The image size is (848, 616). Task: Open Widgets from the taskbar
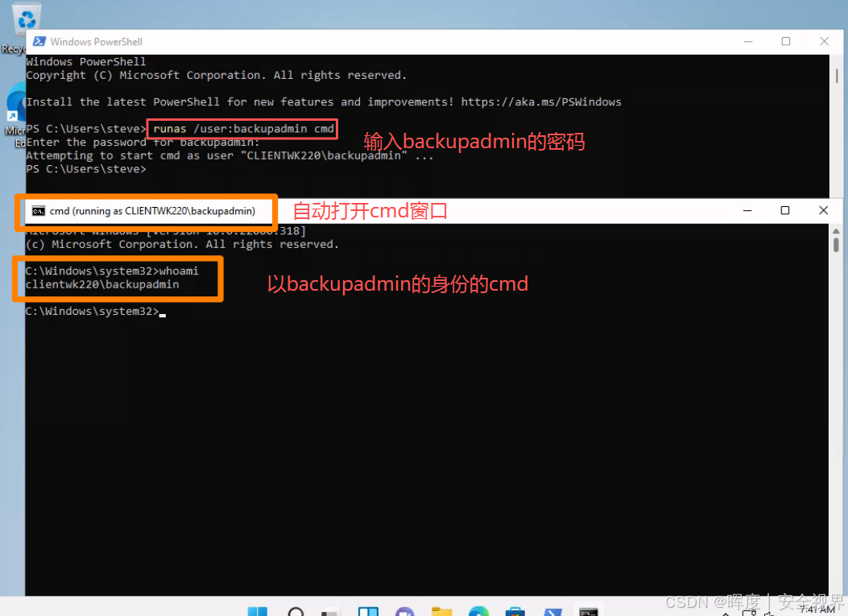tap(368, 612)
